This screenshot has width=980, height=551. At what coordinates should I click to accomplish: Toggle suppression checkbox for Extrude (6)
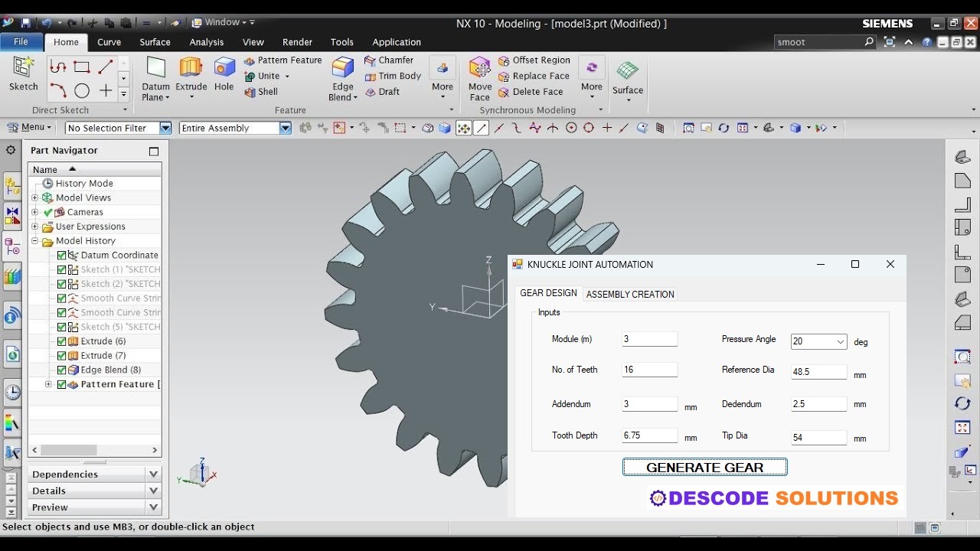(x=60, y=341)
